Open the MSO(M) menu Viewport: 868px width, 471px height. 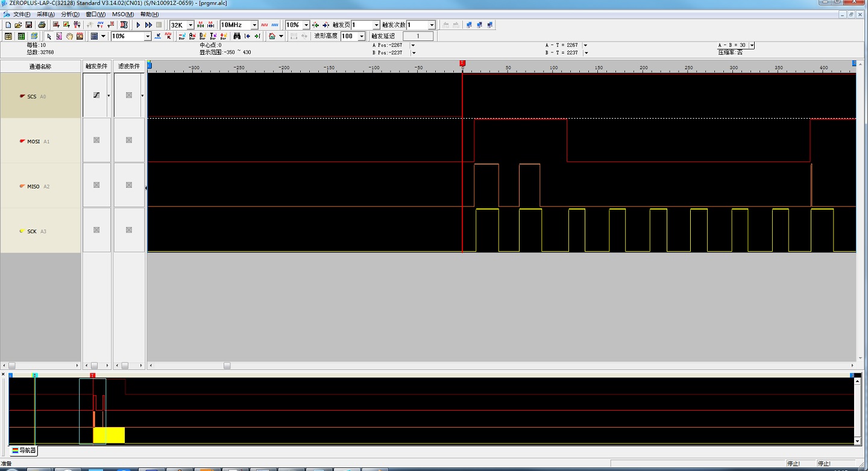(123, 14)
